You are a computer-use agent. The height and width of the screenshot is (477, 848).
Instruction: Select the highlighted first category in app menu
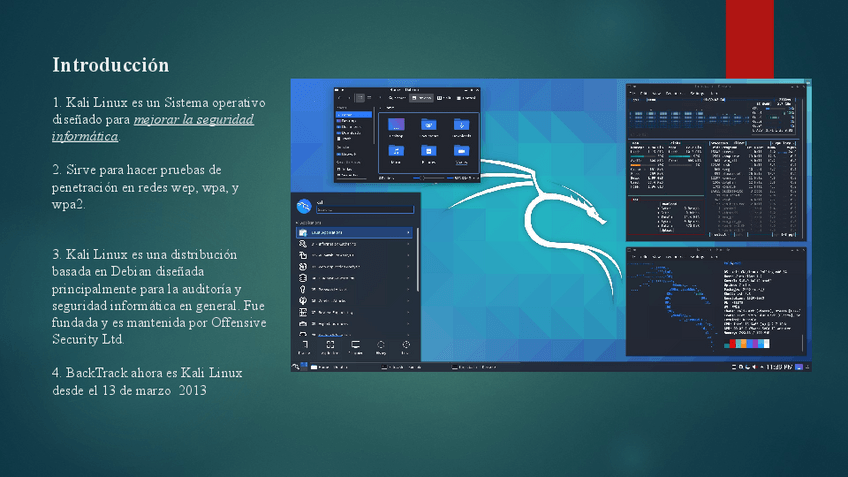354,233
